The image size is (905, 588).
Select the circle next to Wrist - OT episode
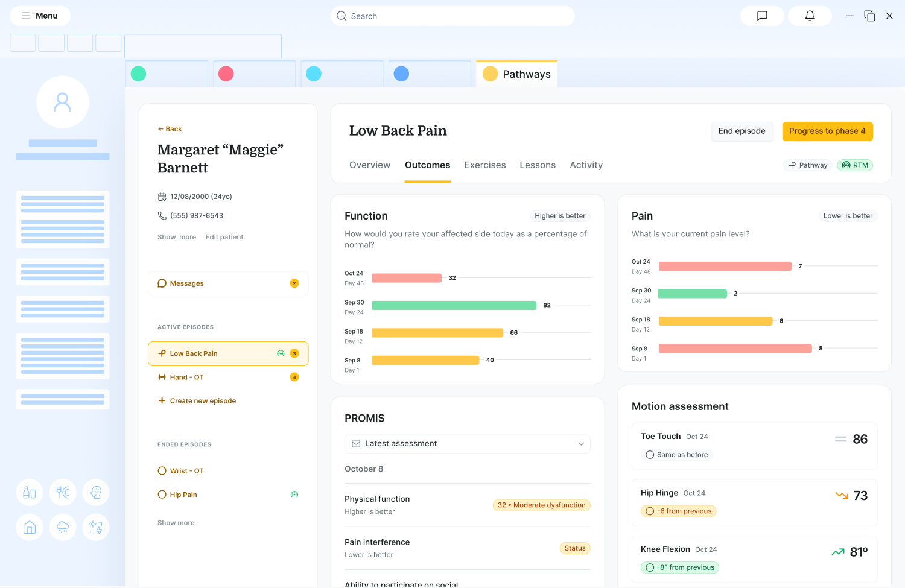161,470
